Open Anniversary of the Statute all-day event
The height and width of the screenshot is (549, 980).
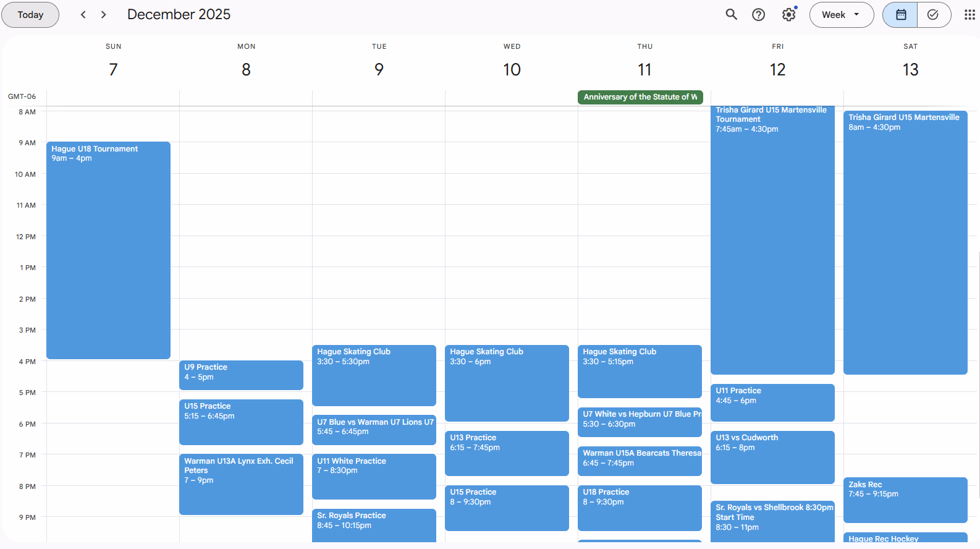tap(640, 97)
